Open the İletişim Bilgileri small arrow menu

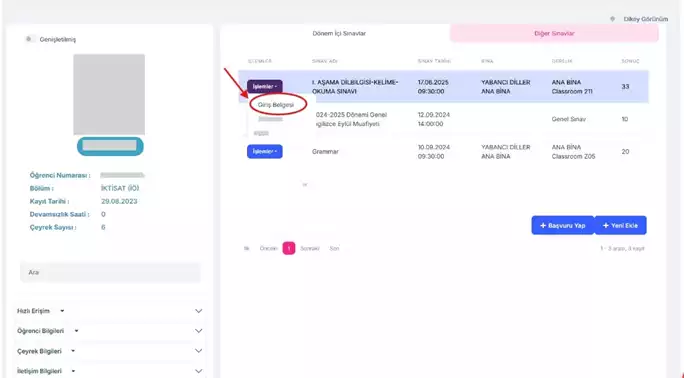pyautogui.click(x=73, y=371)
